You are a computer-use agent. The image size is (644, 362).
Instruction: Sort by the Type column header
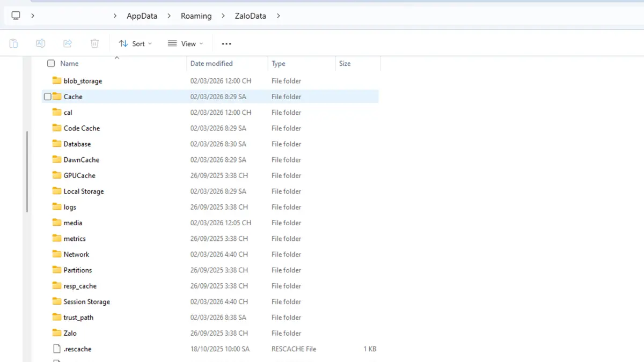pos(279,63)
